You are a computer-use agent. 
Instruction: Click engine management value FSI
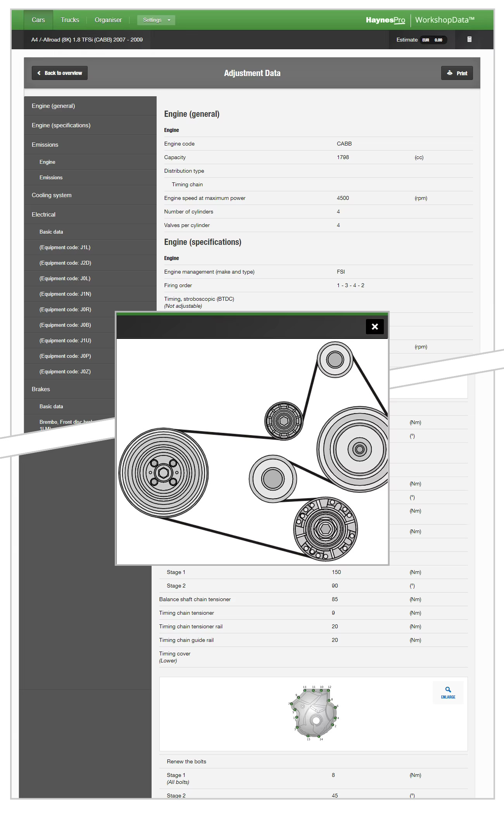341,272
